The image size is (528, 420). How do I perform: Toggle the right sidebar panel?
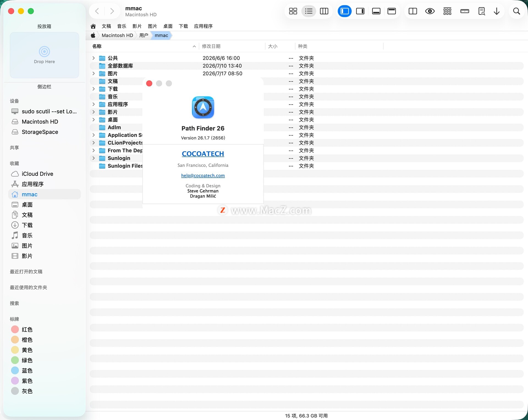tap(360, 11)
